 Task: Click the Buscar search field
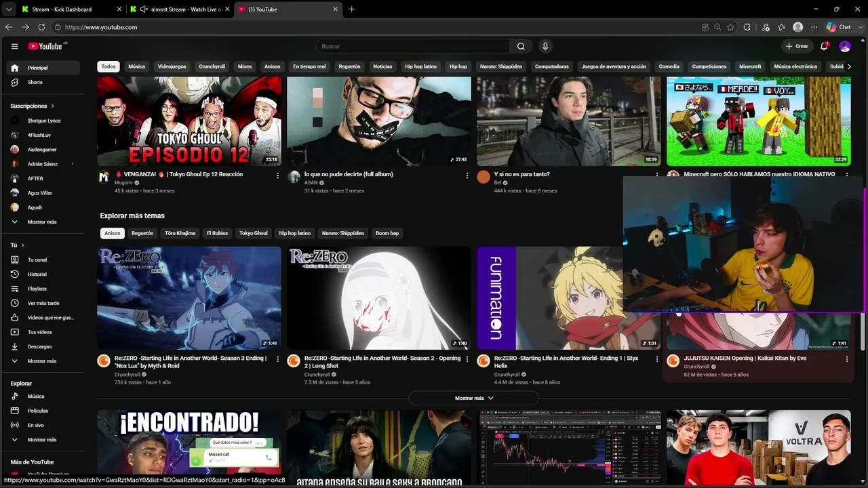tap(413, 46)
